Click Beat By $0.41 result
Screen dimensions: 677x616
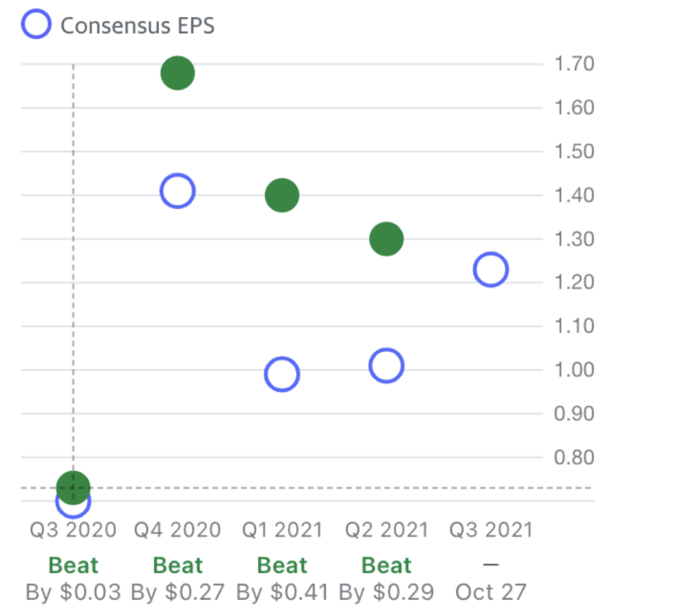283,579
